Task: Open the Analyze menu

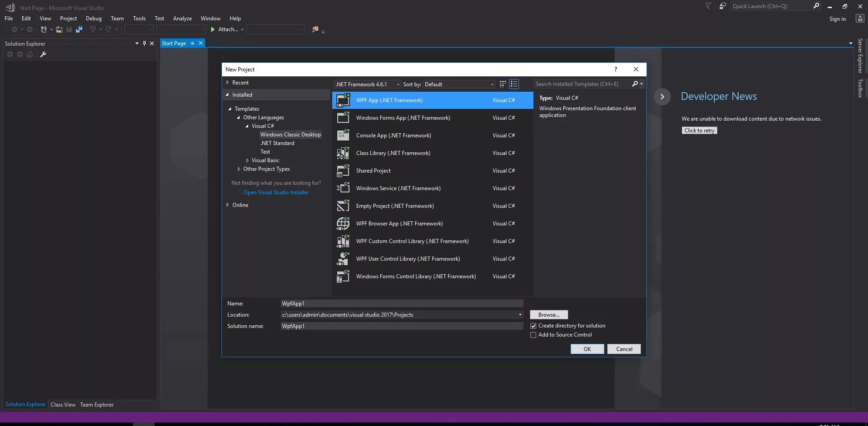Action: (182, 19)
